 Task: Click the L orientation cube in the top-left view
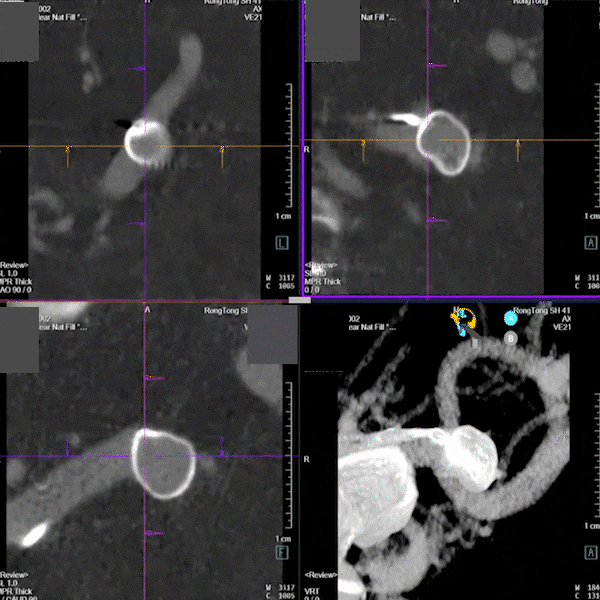click(x=282, y=243)
